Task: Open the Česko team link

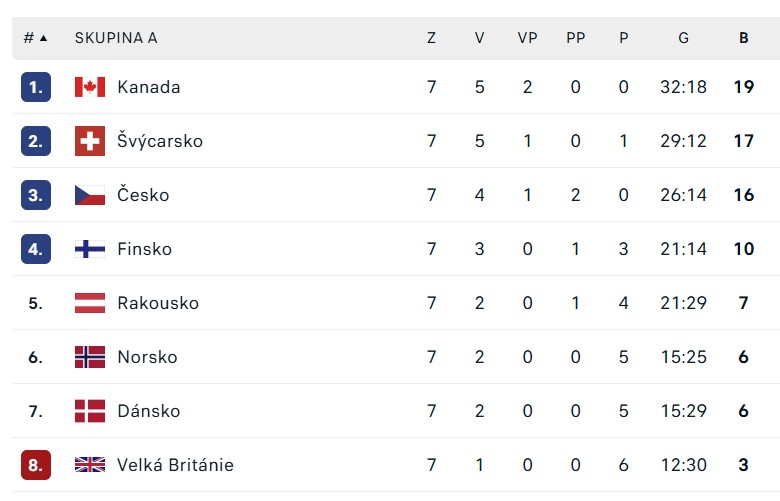Action: coord(143,195)
